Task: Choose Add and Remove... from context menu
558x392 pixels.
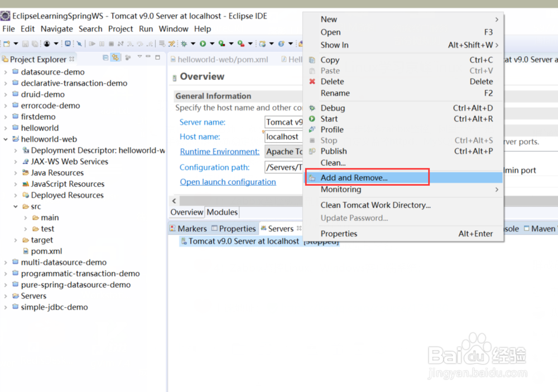Action: click(x=404, y=177)
